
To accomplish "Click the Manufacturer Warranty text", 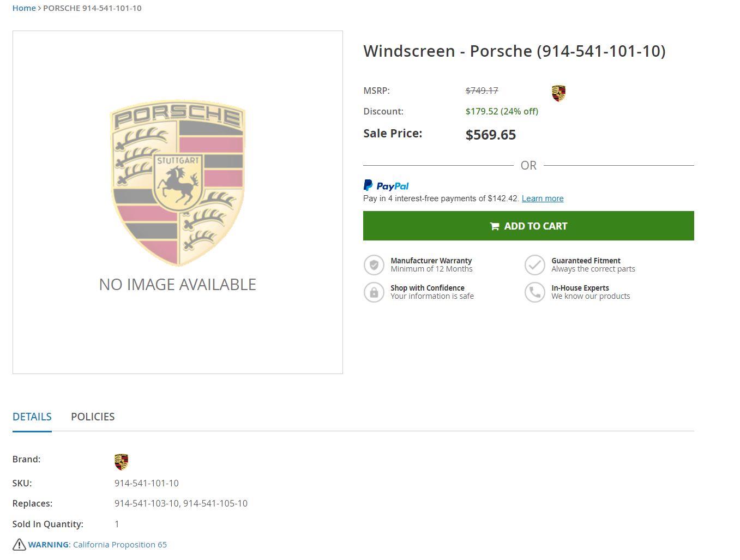I will pyautogui.click(x=431, y=261).
